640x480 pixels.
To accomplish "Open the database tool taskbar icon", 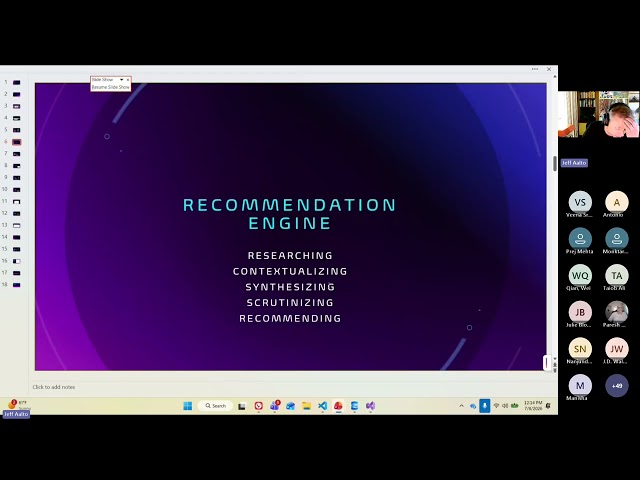I will coord(354,406).
